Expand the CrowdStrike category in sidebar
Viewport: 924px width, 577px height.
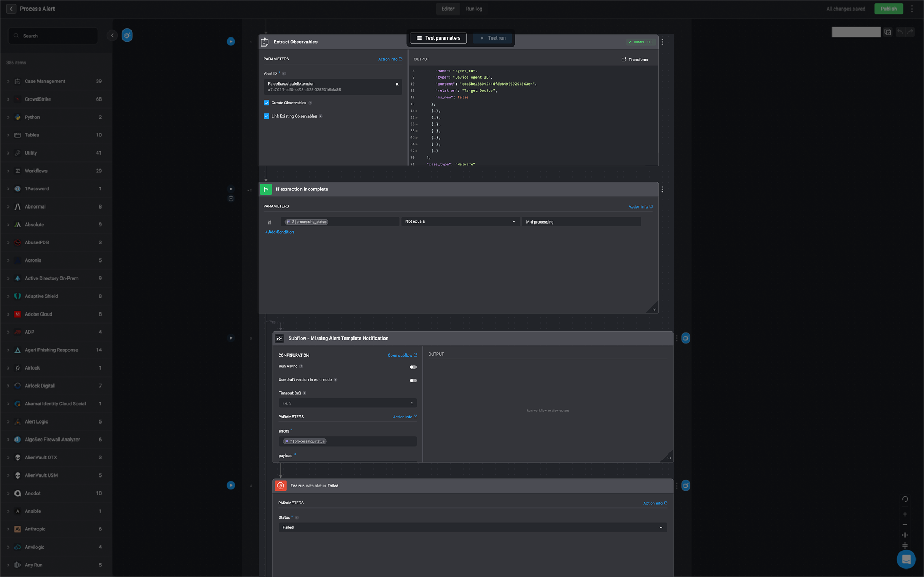point(9,99)
